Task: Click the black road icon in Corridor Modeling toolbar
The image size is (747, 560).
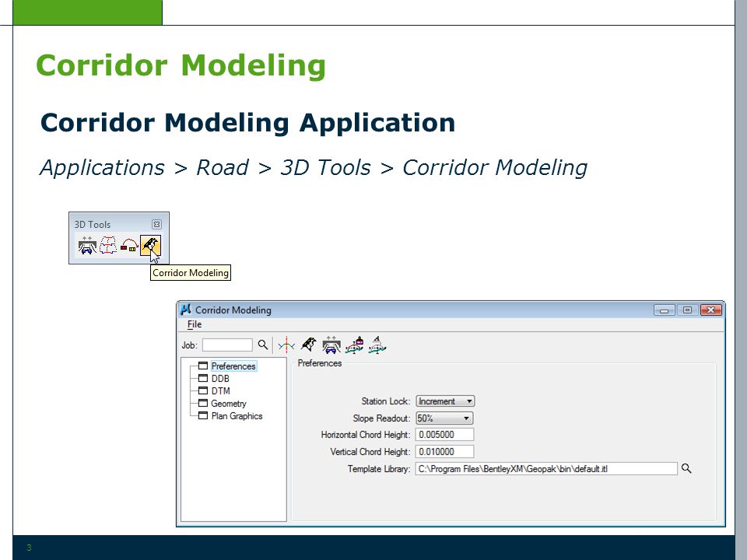Action: (309, 345)
